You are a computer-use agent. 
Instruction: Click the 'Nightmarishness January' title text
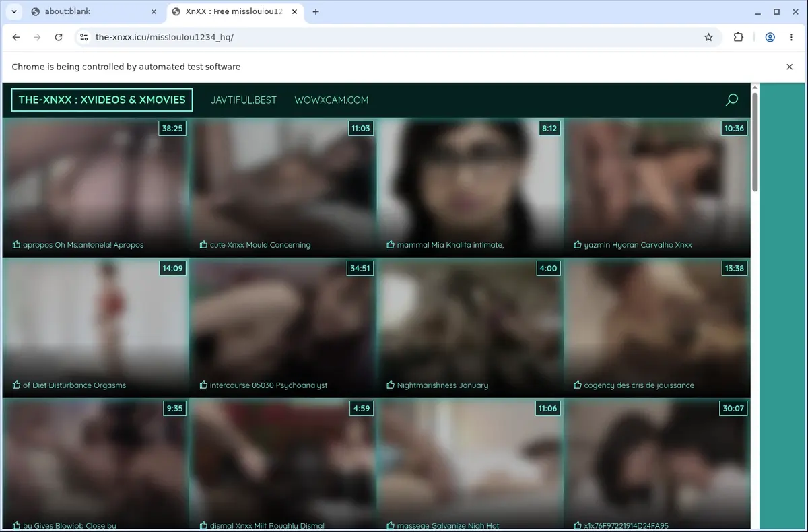[442, 385]
